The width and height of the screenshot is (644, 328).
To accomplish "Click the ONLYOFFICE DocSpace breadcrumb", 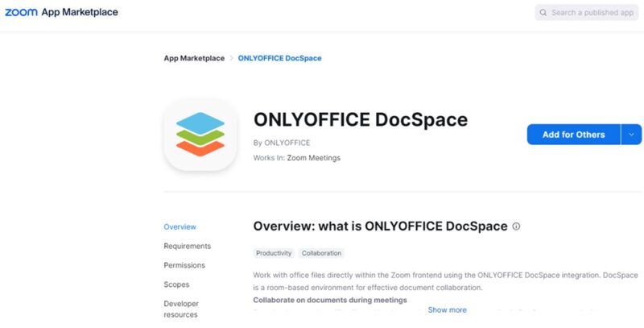I will click(279, 58).
